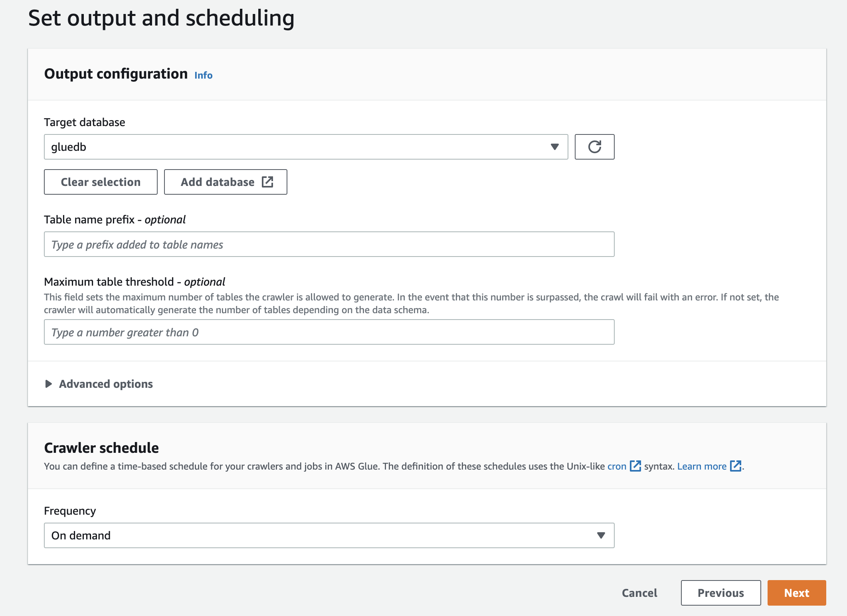Screen dimensions: 847x616
Task: Click external link icon beside Learn more
Action: tap(735, 466)
